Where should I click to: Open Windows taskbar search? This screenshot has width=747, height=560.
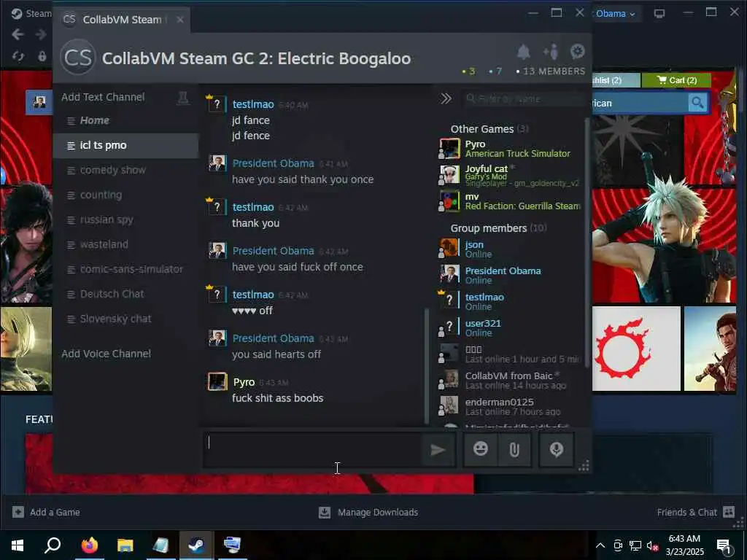point(53,545)
